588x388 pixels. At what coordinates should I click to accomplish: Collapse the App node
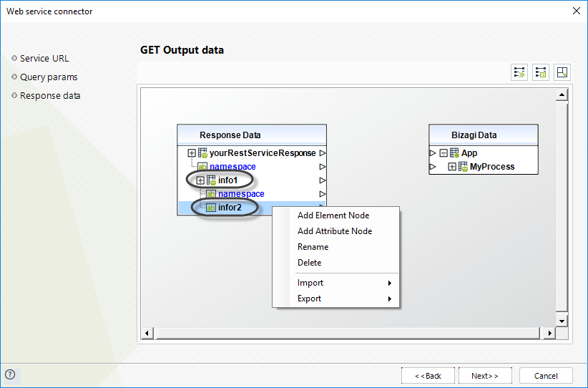point(444,153)
